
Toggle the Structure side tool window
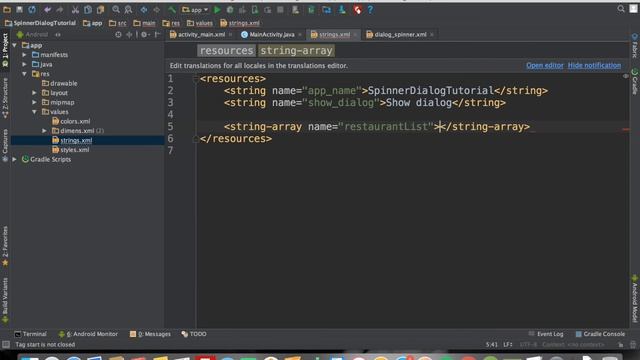point(5,98)
